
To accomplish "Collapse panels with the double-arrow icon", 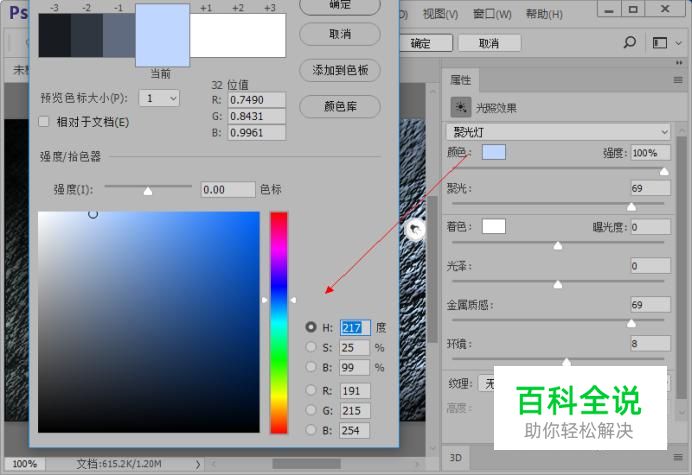I will coord(679,63).
